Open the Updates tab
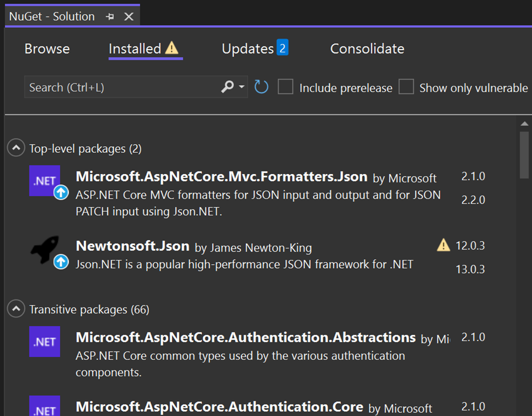The width and height of the screenshot is (532, 416). coord(247,49)
